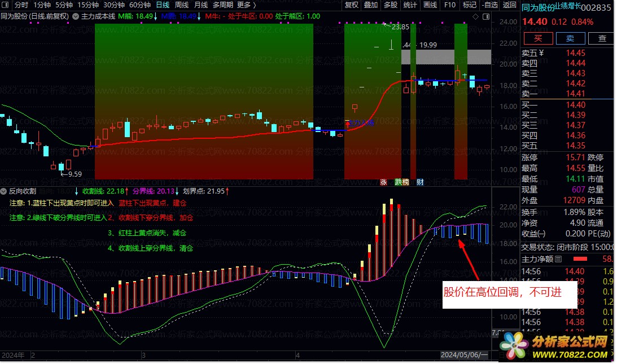The height and width of the screenshot is (364, 617).
Task: Click the 2024/05/06 date marker
Action: (x=464, y=355)
